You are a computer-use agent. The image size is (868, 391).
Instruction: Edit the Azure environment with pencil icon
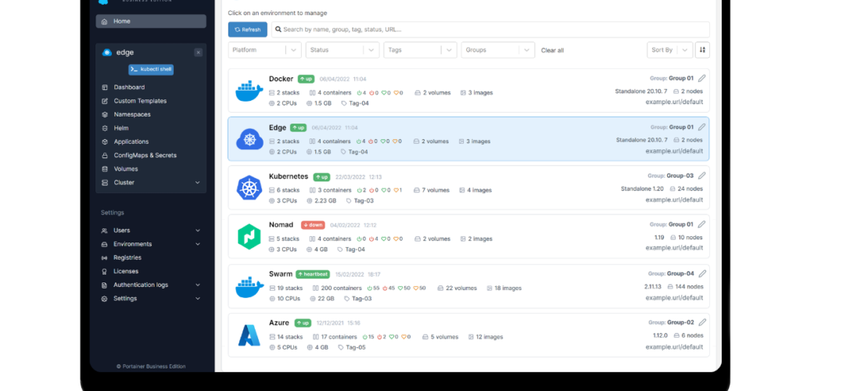701,322
